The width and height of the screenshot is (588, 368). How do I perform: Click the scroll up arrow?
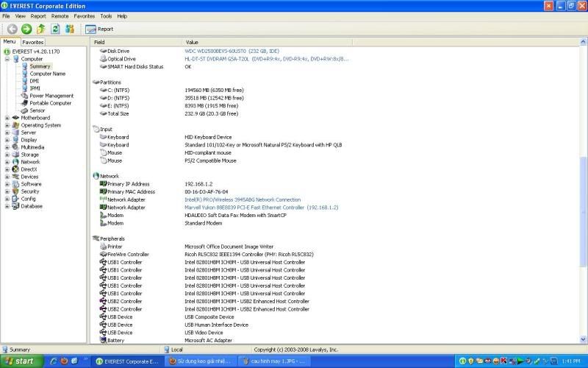[x=583, y=42]
